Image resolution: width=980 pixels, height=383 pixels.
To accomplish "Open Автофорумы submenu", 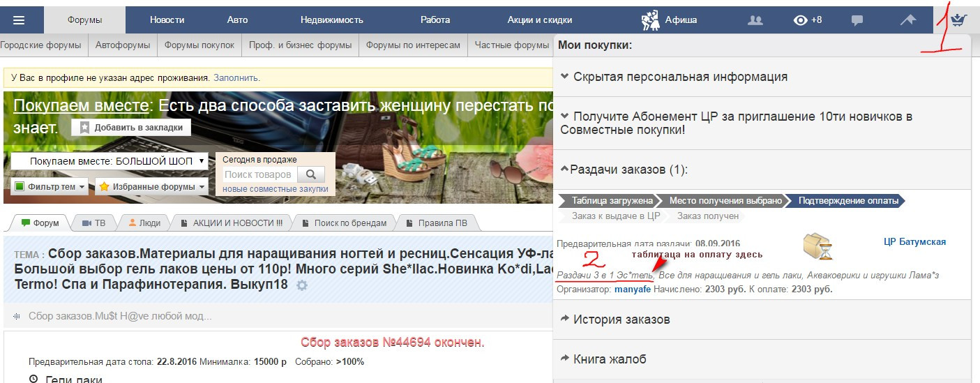I will [x=122, y=45].
